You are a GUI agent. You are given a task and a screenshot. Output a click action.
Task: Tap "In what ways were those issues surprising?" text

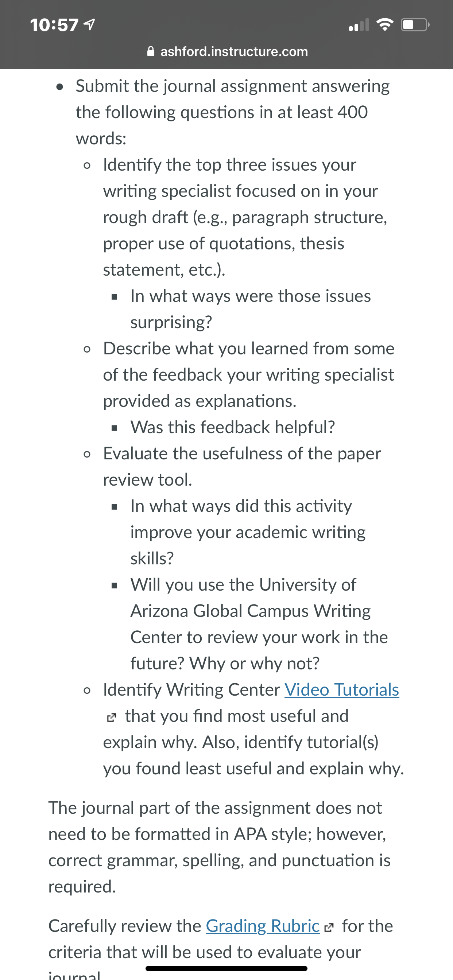click(251, 309)
